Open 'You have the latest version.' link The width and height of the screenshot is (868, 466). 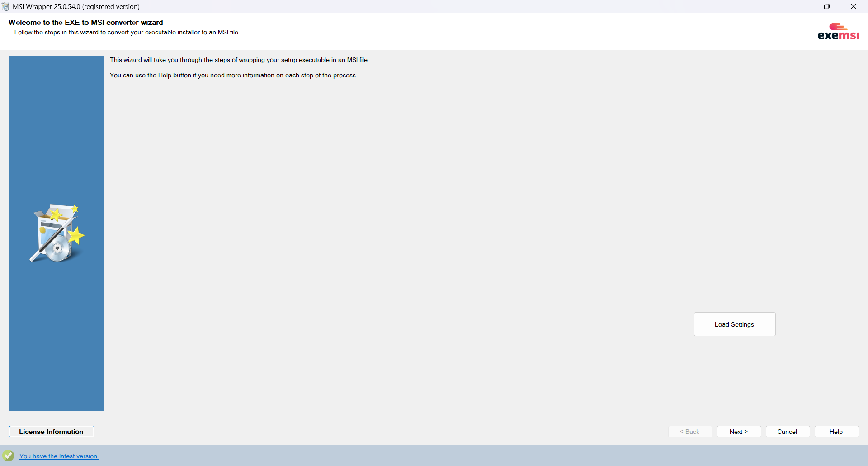click(59, 456)
